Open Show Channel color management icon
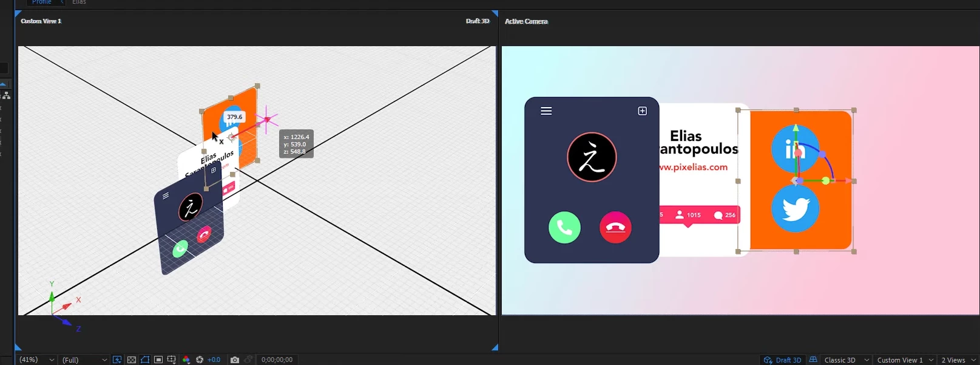 (x=186, y=360)
